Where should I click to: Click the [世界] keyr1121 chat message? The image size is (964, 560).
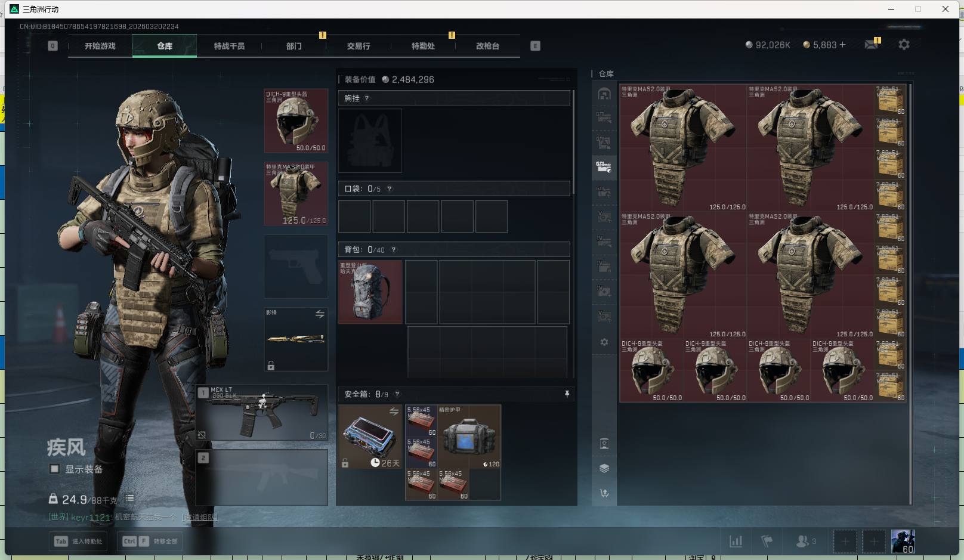112,517
